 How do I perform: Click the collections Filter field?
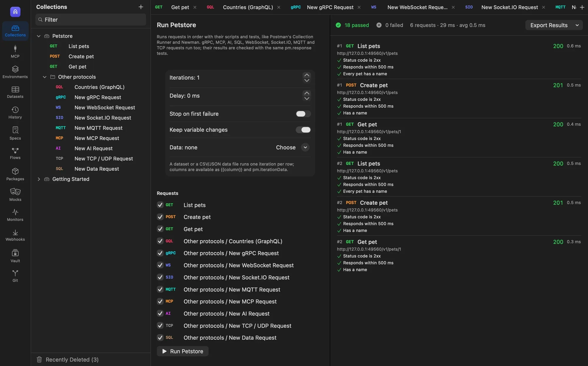coord(91,20)
